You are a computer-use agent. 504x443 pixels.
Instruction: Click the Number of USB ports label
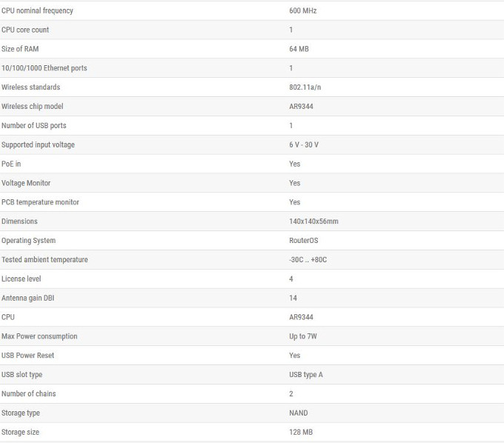click(34, 126)
